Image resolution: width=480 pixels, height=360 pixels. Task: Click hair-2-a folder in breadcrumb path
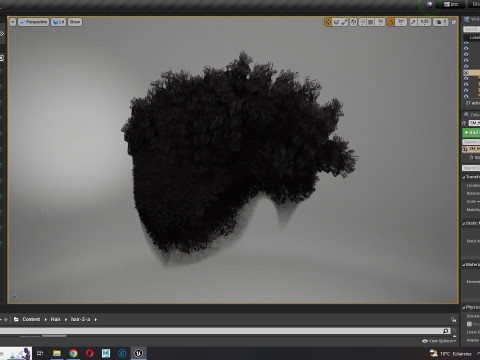pyautogui.click(x=80, y=319)
